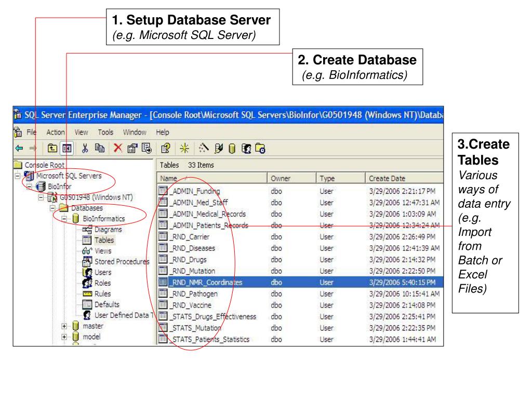Open the View menu
The image size is (532, 399).
(x=81, y=132)
